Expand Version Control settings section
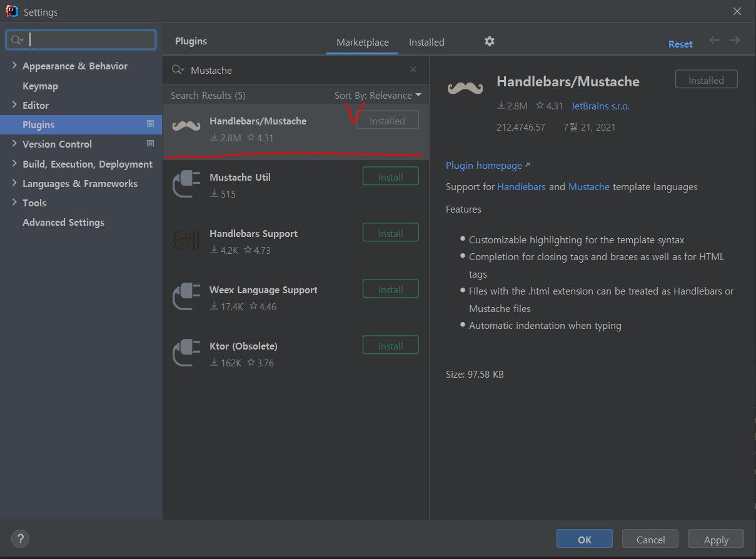The image size is (756, 559). click(15, 144)
